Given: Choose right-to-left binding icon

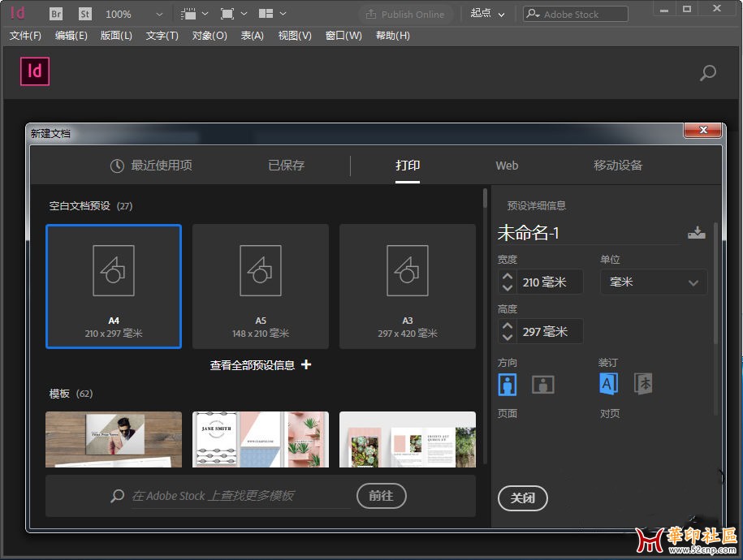Looking at the screenshot, I should [x=643, y=384].
